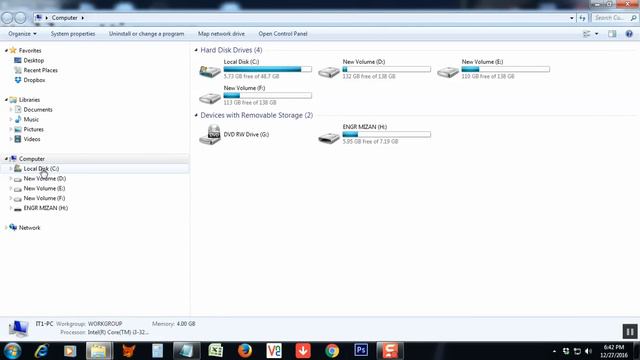Click Map network drive
This screenshot has height=360, width=640.
tap(221, 34)
